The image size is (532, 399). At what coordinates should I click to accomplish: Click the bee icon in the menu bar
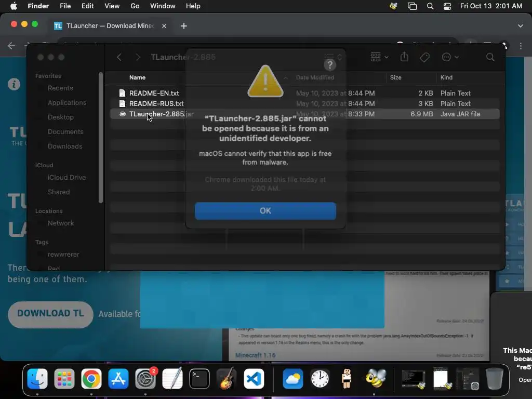pos(394,6)
